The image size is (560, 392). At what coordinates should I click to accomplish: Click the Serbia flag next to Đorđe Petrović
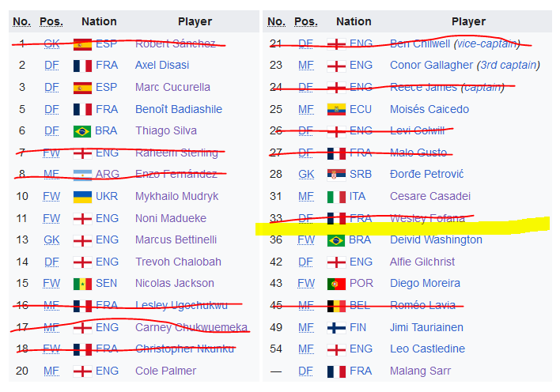pyautogui.click(x=336, y=174)
